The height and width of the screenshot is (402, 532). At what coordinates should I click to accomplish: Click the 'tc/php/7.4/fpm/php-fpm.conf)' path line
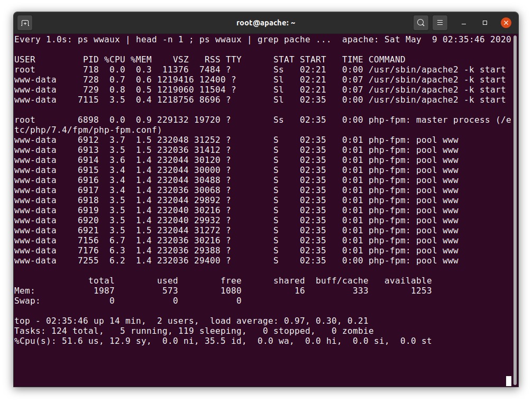(x=88, y=130)
